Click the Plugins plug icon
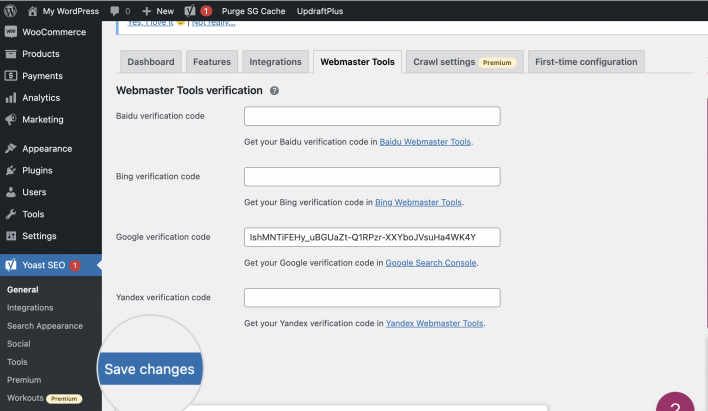The image size is (708, 411). pyautogui.click(x=11, y=170)
